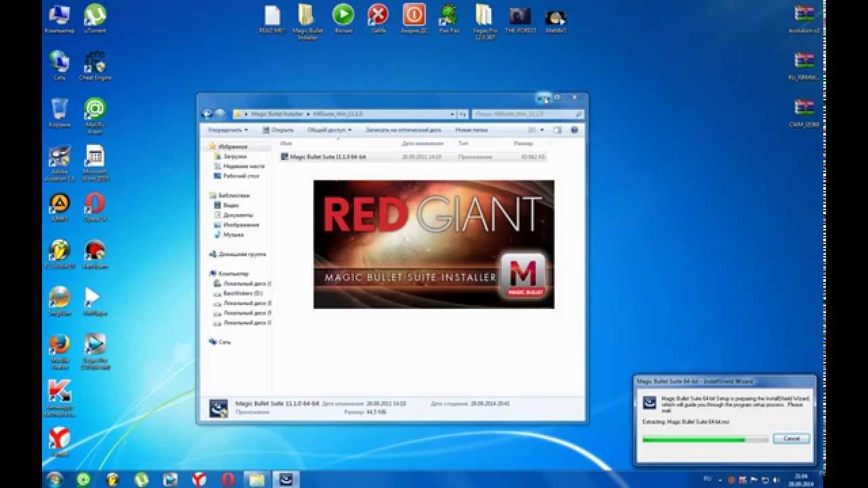Open the Сеть network desktop icon

pos(59,65)
